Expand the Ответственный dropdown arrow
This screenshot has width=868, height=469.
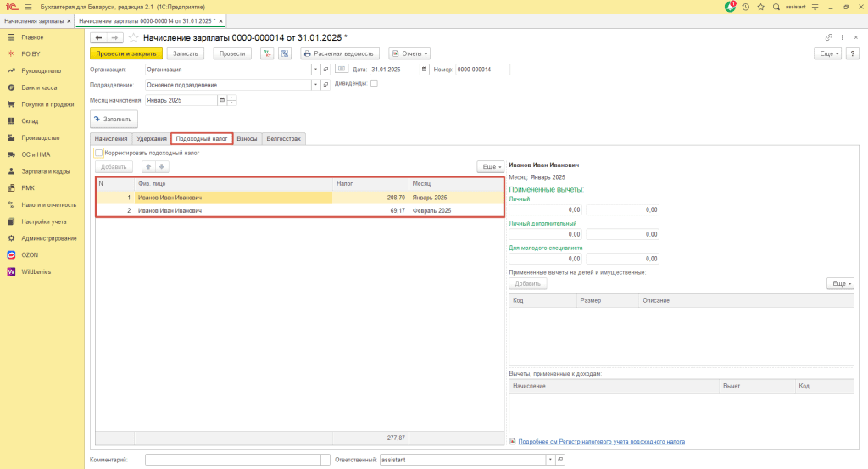(x=551, y=459)
